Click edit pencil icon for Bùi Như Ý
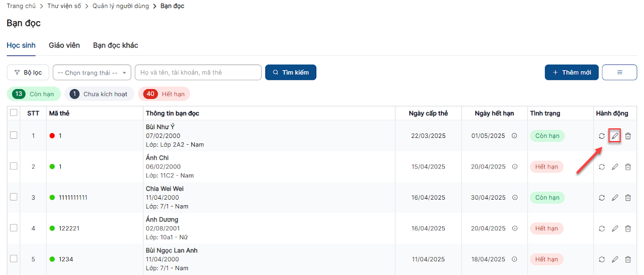This screenshot has height=275, width=644. 615,136
